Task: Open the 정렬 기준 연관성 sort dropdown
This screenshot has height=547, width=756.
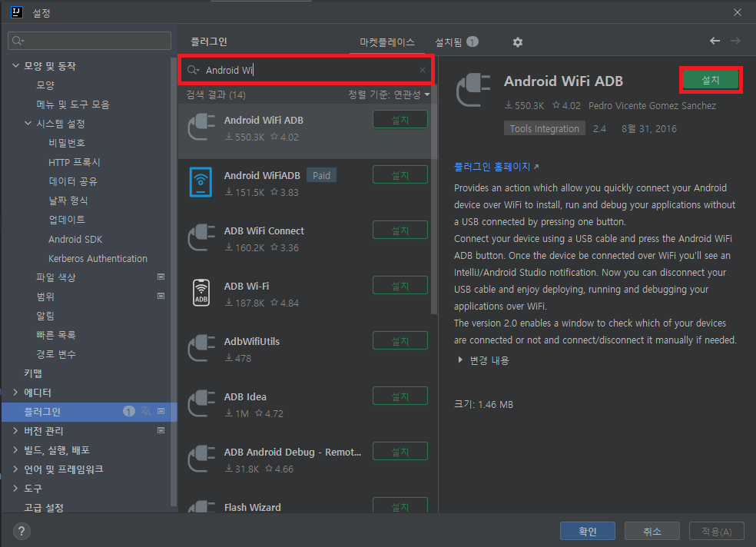Action: (389, 95)
